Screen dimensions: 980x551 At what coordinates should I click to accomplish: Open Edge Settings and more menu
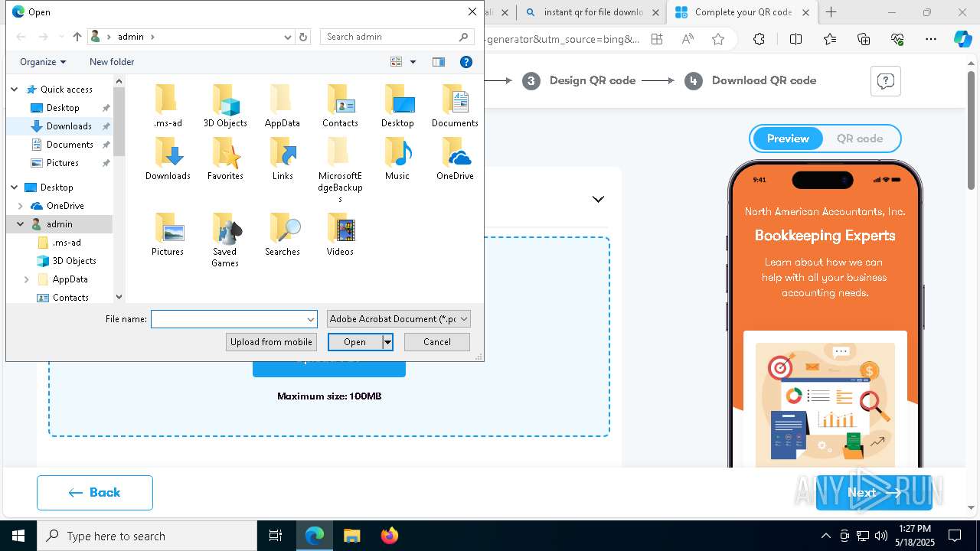tap(930, 39)
